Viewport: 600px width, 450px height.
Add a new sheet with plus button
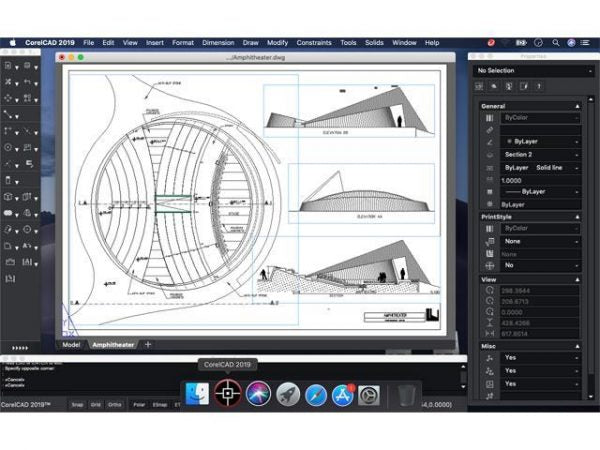pyautogui.click(x=148, y=345)
